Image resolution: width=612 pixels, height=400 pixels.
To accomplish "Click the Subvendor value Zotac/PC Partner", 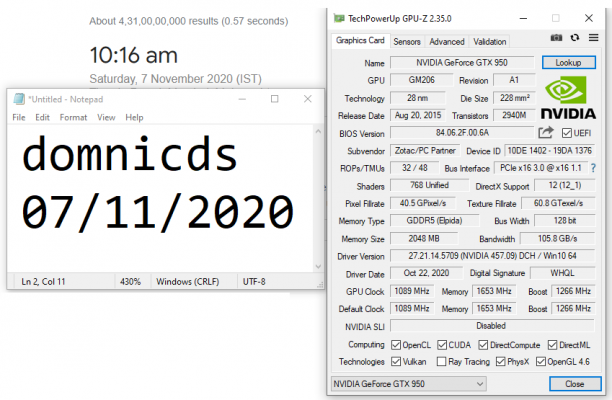I will [425, 151].
